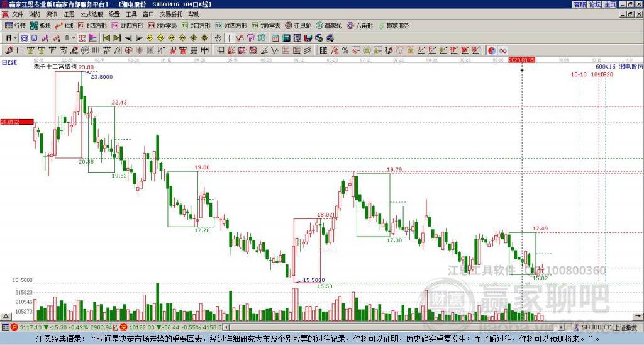Open the 设置 menu

coord(114,14)
